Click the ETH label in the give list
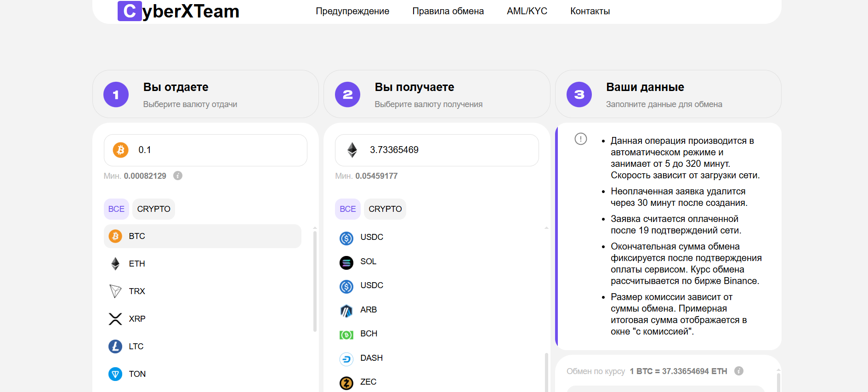The height and width of the screenshot is (392, 868). (x=137, y=264)
